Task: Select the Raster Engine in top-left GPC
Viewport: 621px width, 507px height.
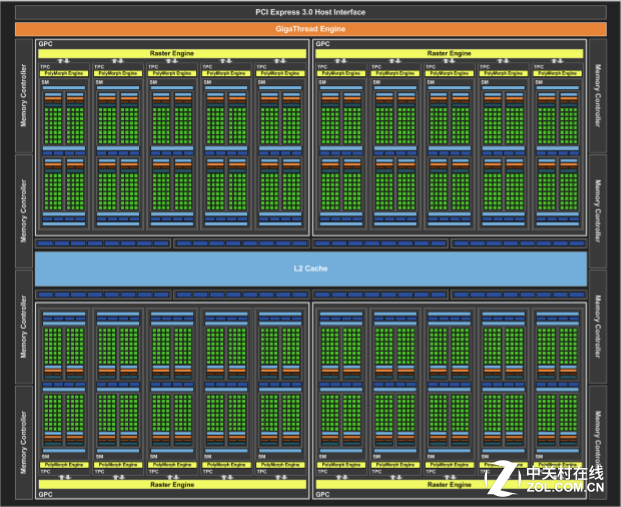Action: pyautogui.click(x=172, y=53)
